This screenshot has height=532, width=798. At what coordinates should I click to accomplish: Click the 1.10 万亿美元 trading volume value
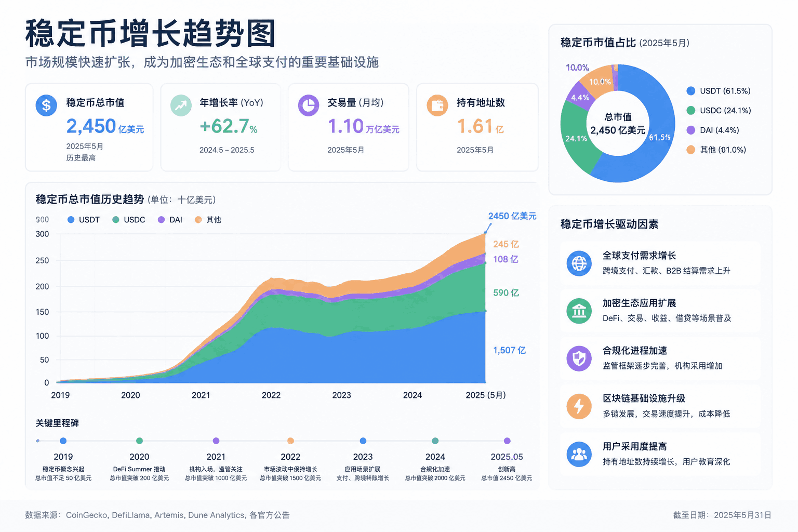coord(363,126)
